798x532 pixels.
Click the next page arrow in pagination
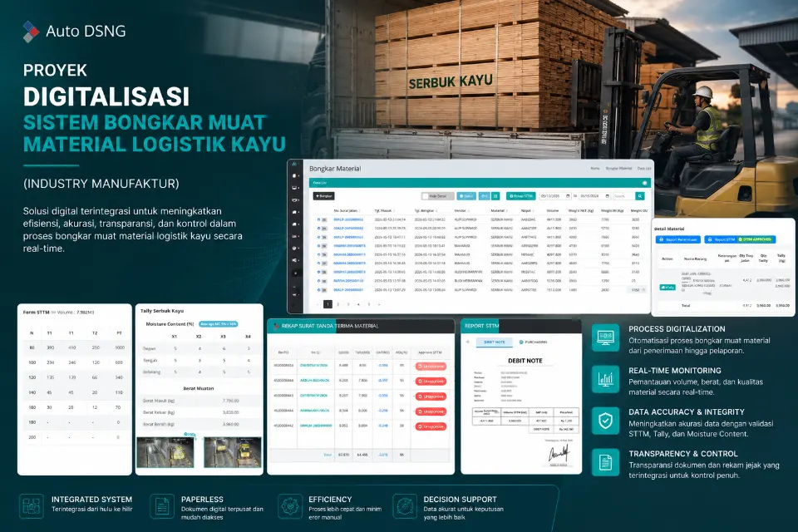pos(379,304)
